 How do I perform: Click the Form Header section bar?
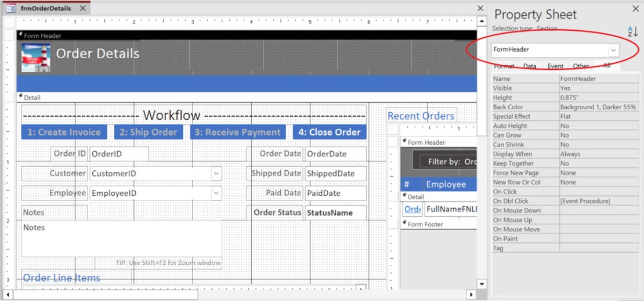247,35
